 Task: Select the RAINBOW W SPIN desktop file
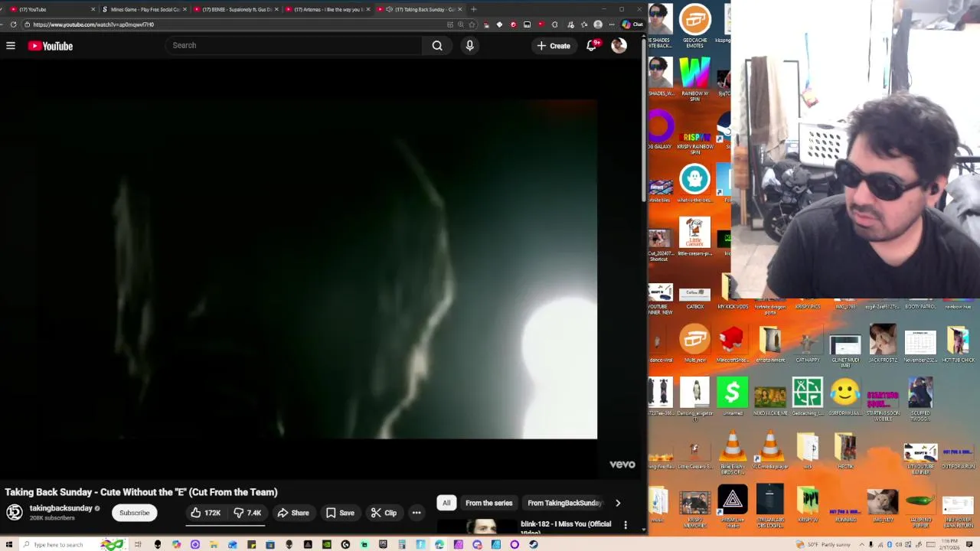[694, 80]
